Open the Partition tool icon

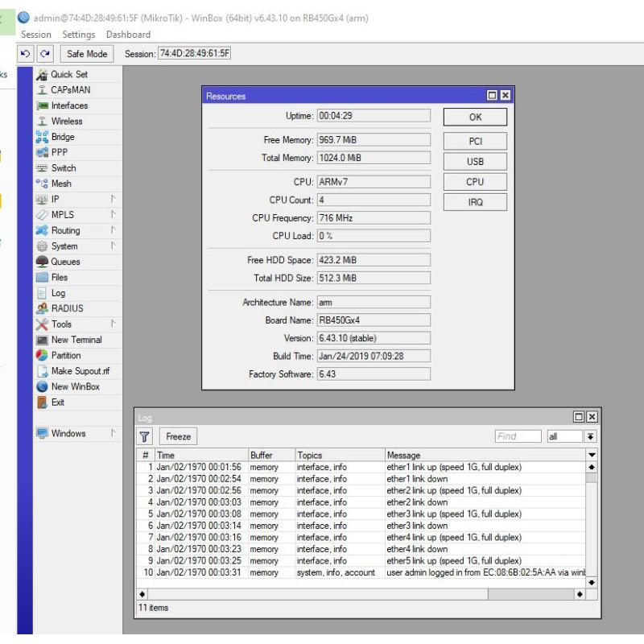[x=42, y=355]
